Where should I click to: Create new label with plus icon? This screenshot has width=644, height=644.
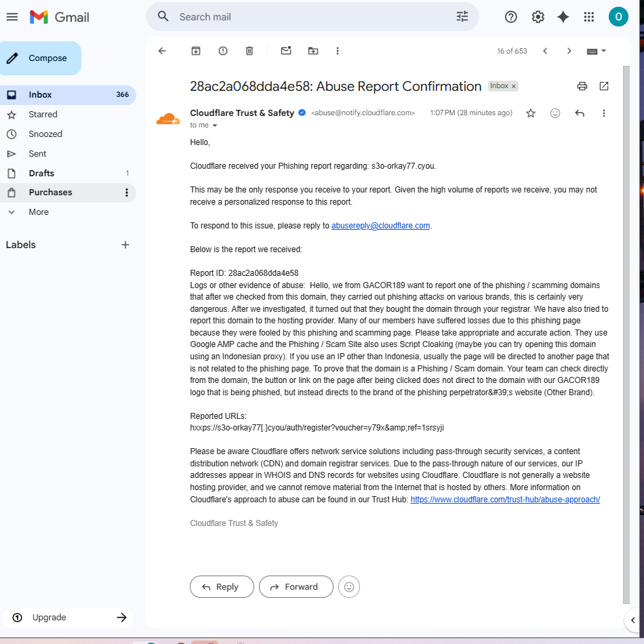[125, 245]
